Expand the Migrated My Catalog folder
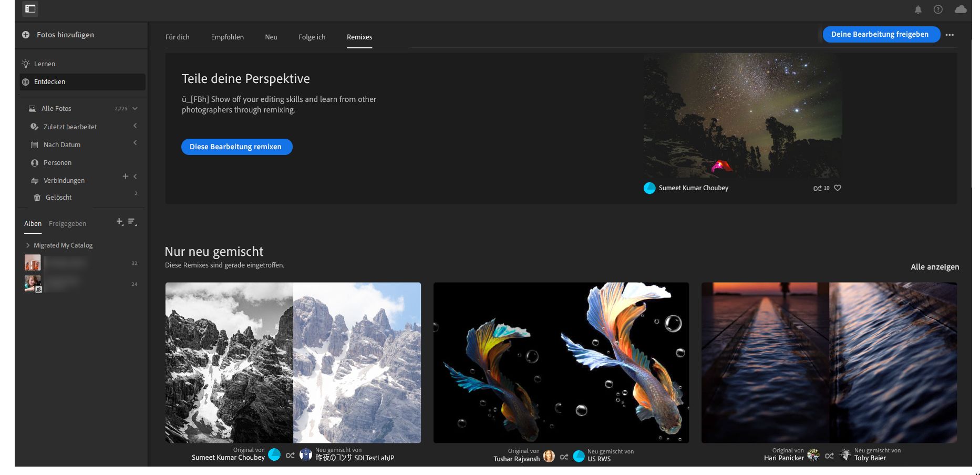980x475 pixels. tap(28, 245)
